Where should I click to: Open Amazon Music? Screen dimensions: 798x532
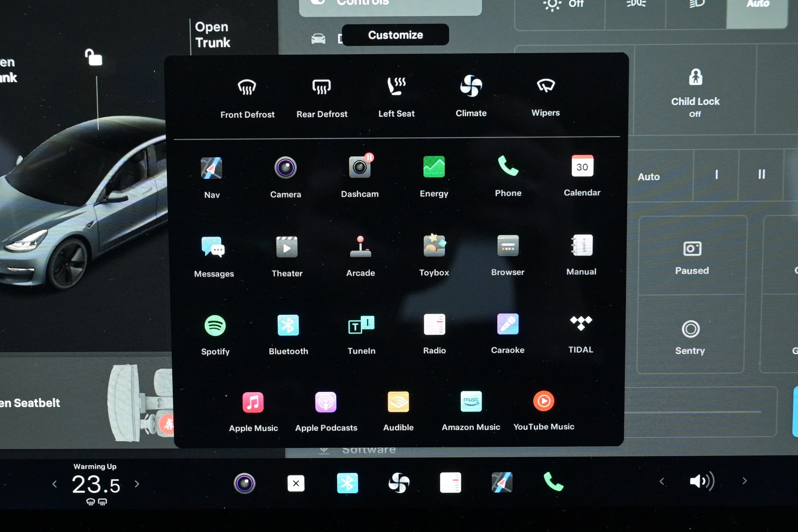point(471,411)
